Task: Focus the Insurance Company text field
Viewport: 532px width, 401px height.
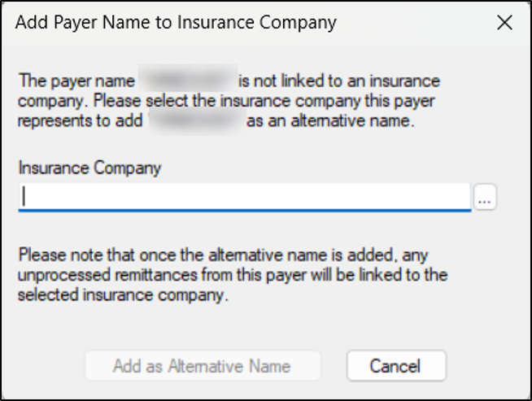Action: pos(245,197)
